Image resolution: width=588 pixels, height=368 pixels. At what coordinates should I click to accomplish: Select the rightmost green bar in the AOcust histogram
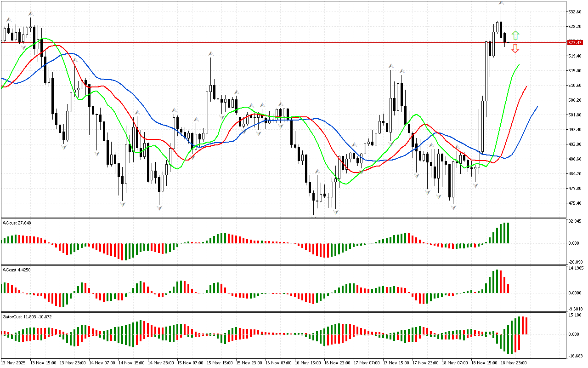point(508,233)
